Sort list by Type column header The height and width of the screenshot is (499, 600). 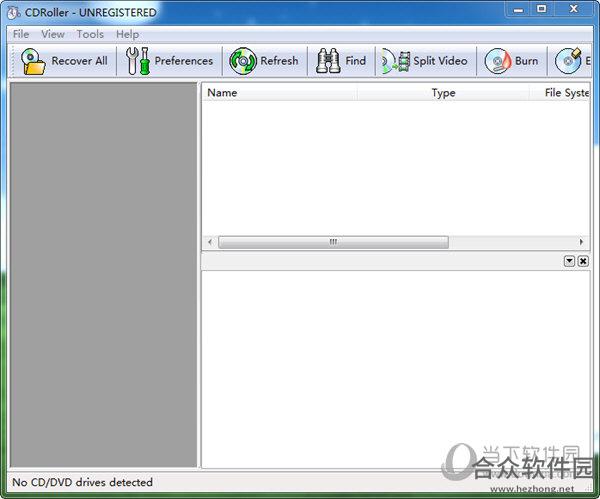point(443,93)
